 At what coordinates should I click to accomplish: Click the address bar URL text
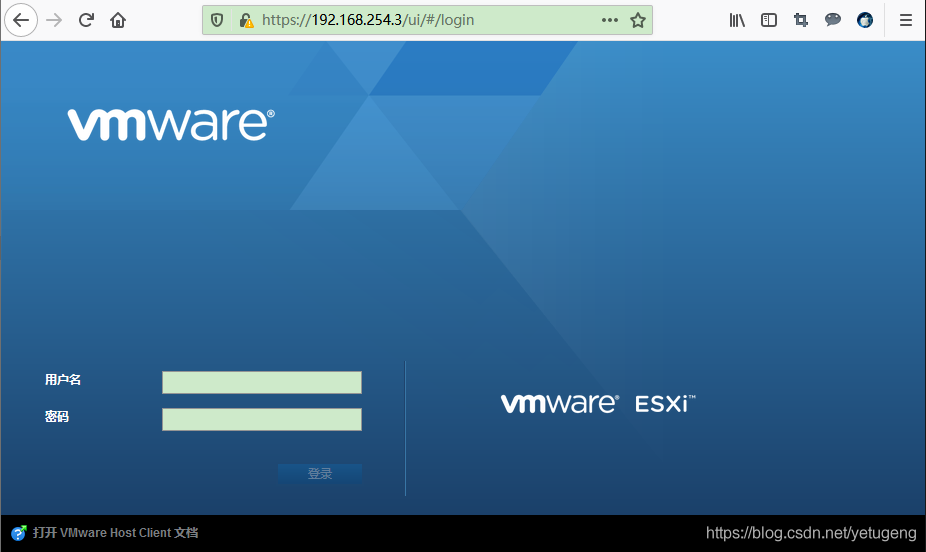[368, 20]
